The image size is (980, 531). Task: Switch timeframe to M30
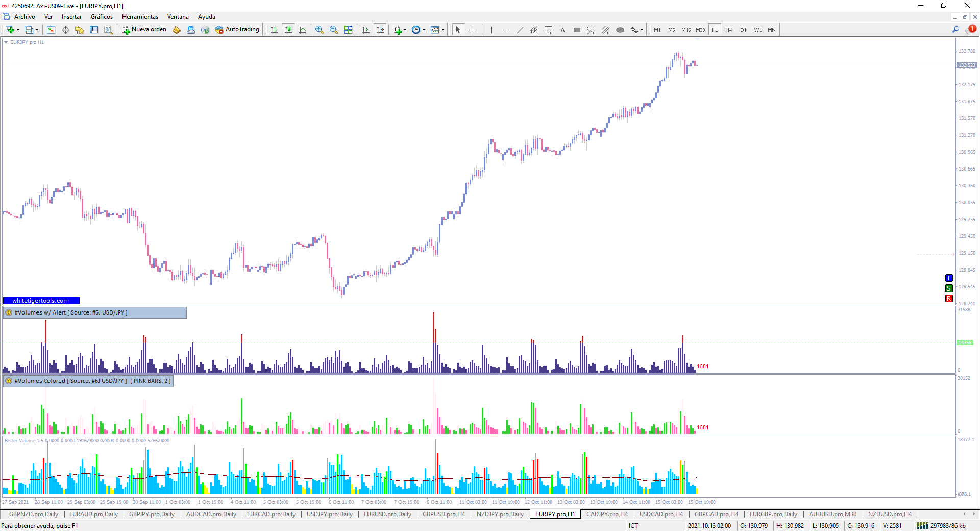pyautogui.click(x=700, y=30)
